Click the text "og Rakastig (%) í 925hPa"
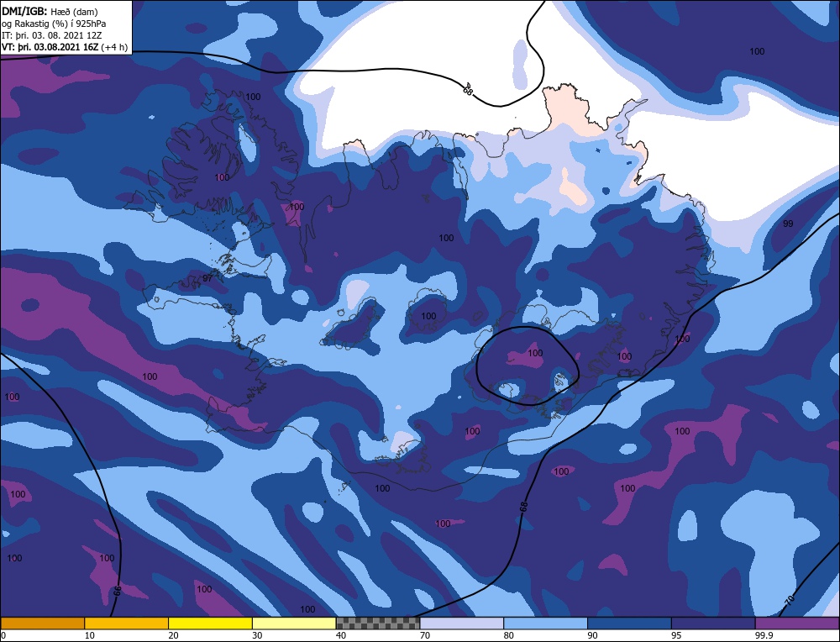840x642 pixels. pos(54,24)
